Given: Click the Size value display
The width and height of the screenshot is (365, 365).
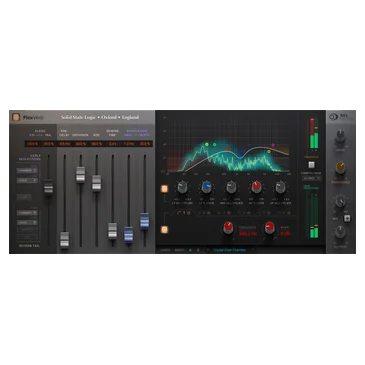Looking at the screenshot, I should [x=97, y=144].
